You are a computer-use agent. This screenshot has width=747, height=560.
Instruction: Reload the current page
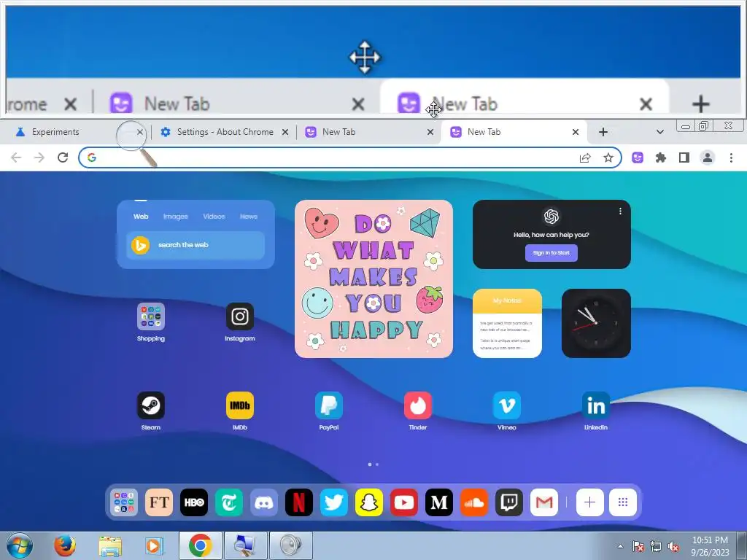[x=63, y=157]
